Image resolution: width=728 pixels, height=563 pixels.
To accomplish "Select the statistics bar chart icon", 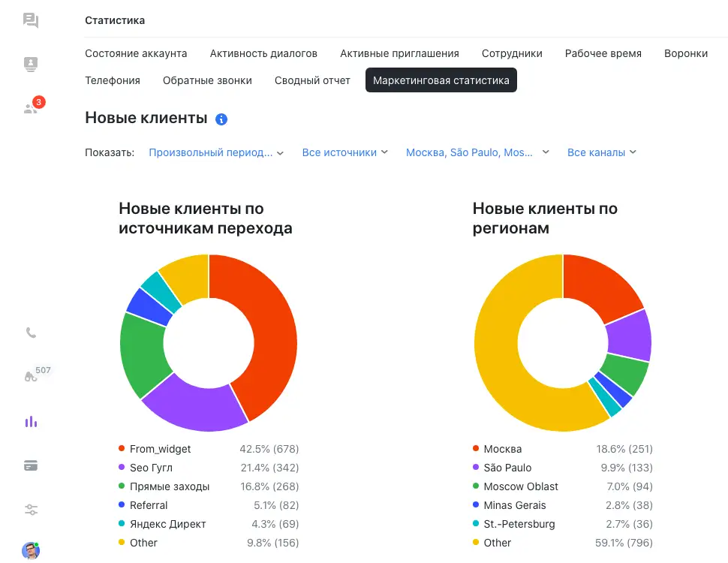I will tap(31, 422).
